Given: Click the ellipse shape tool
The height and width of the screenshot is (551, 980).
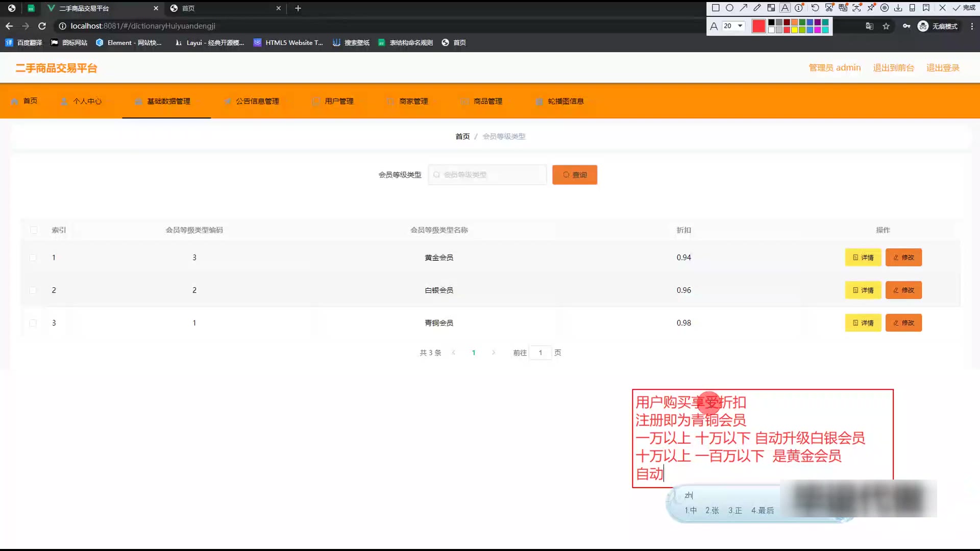Looking at the screenshot, I should 729,8.
